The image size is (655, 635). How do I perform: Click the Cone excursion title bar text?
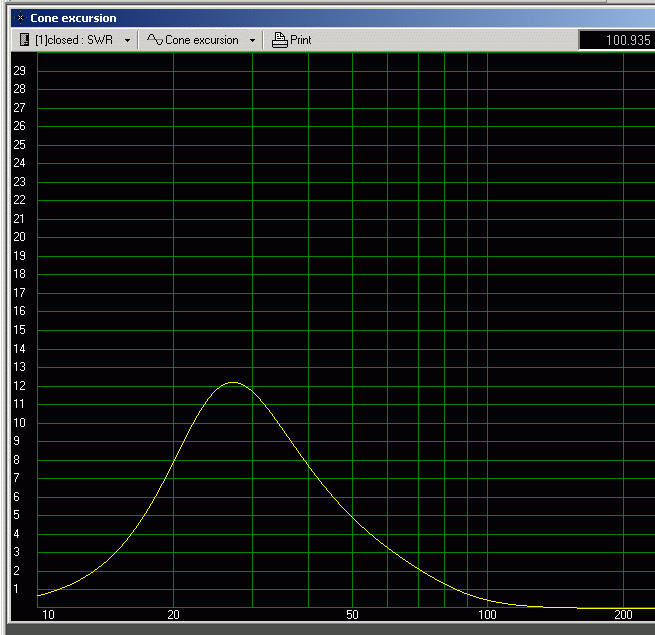coord(74,18)
